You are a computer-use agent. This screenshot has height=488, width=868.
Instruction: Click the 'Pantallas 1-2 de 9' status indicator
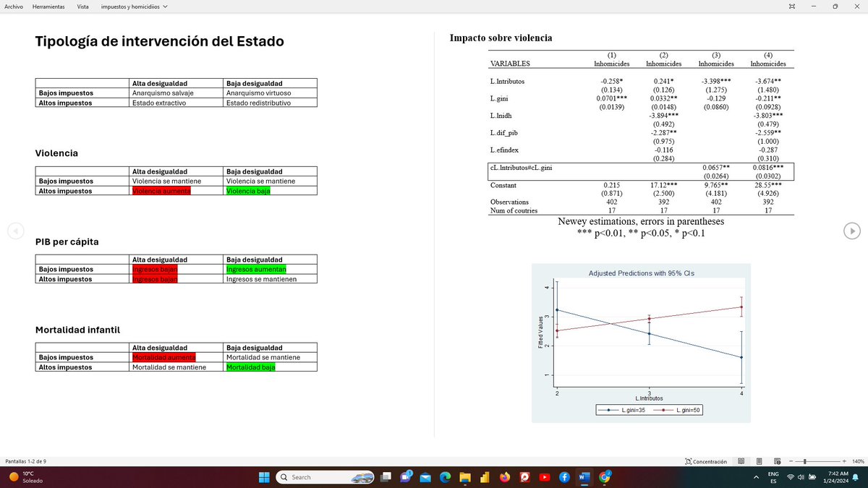[27, 461]
